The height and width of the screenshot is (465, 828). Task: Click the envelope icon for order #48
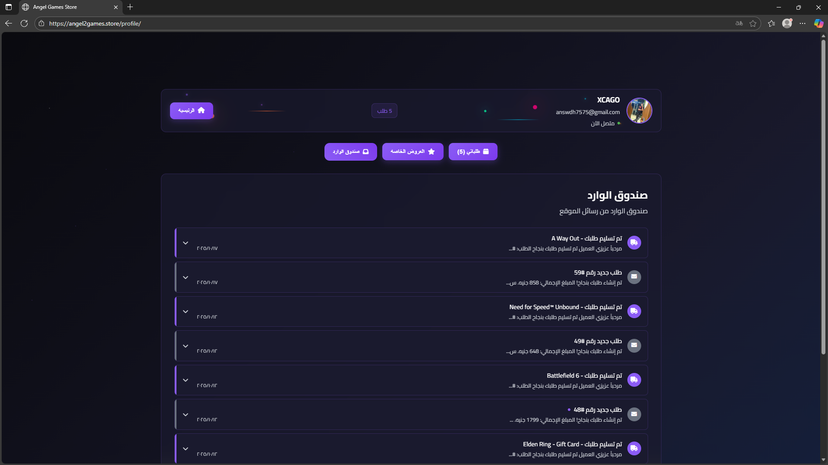point(634,414)
